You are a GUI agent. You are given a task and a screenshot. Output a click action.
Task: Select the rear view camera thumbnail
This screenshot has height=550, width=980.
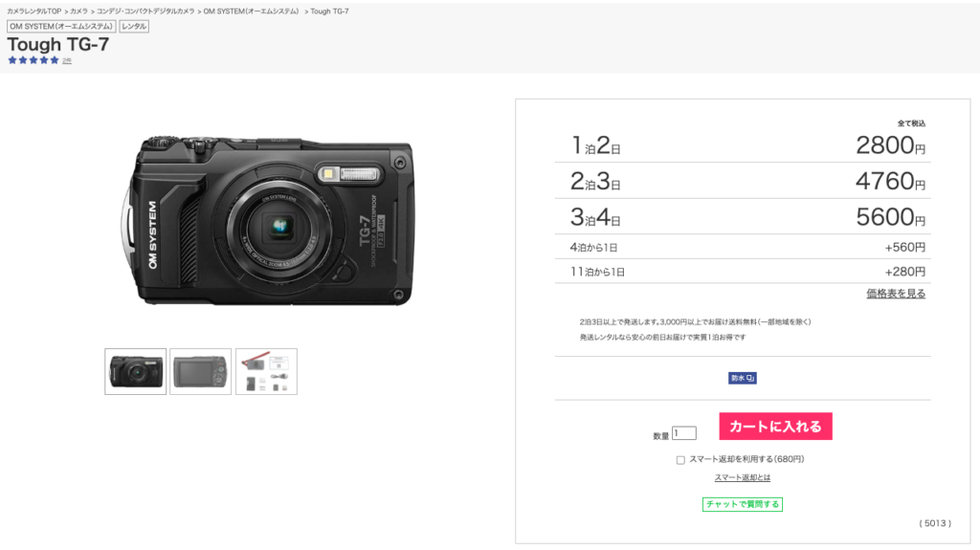click(201, 372)
